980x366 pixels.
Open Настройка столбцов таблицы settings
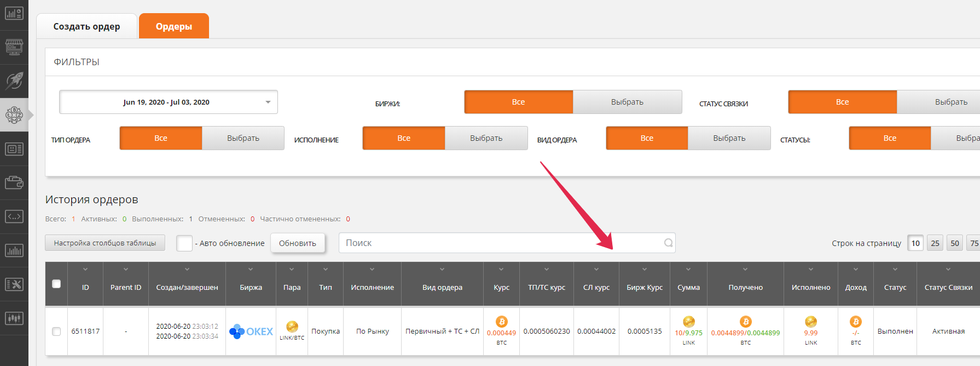coord(105,243)
